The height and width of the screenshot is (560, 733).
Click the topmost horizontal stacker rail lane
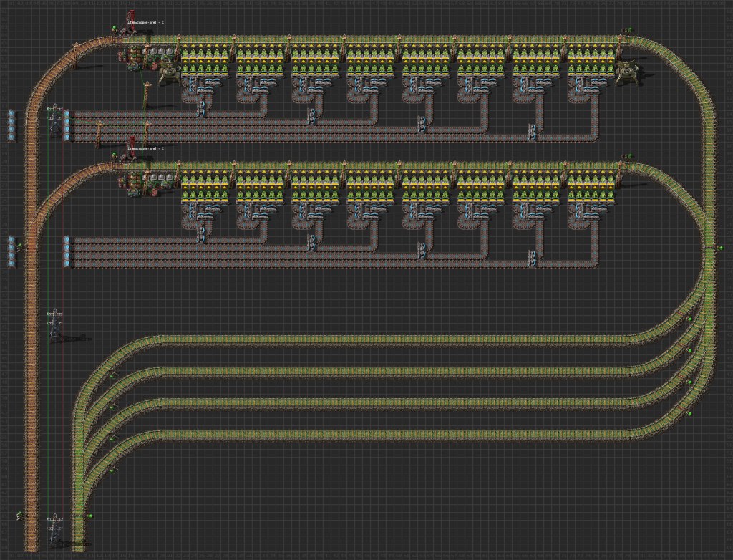[395, 339]
